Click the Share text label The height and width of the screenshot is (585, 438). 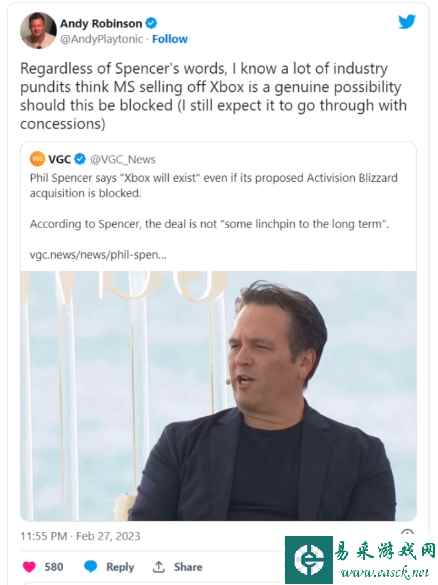pos(188,567)
